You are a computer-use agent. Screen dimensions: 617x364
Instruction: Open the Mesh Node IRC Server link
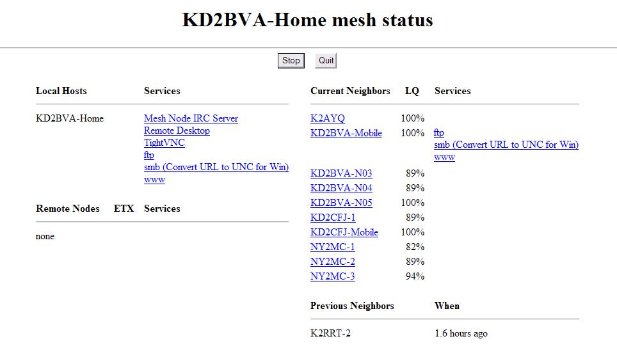pyautogui.click(x=191, y=118)
